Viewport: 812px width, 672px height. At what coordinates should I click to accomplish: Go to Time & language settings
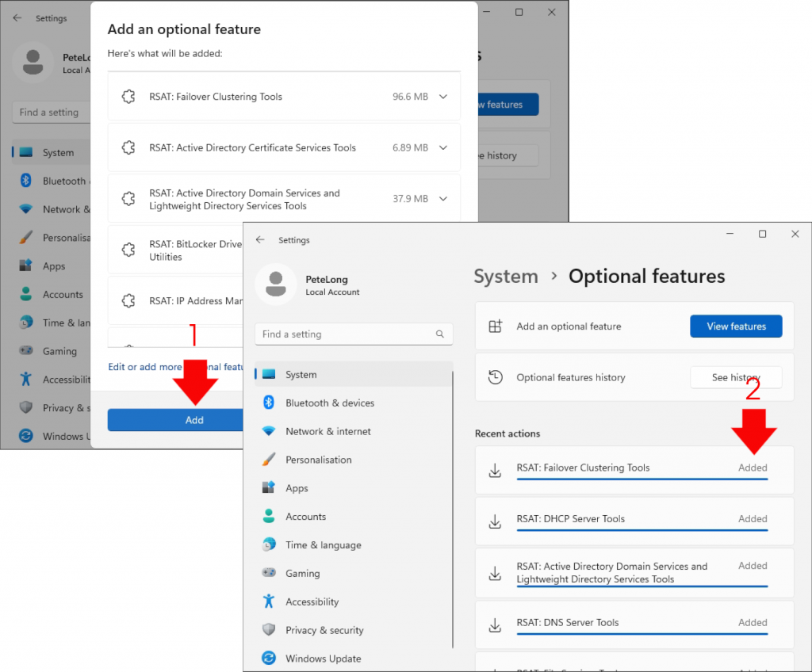click(323, 545)
